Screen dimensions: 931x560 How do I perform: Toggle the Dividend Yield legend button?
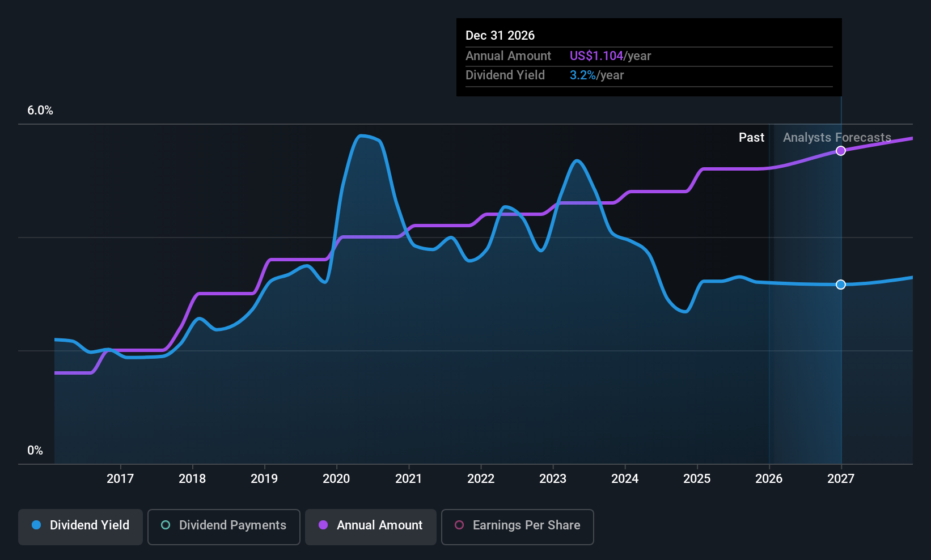point(81,527)
